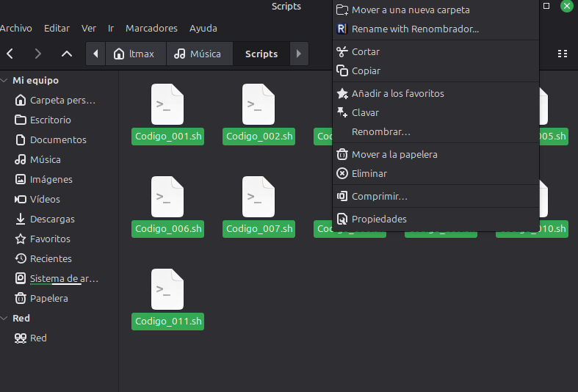Select the Scripts breadcrumb
This screenshot has height=392, width=578.
click(x=261, y=54)
